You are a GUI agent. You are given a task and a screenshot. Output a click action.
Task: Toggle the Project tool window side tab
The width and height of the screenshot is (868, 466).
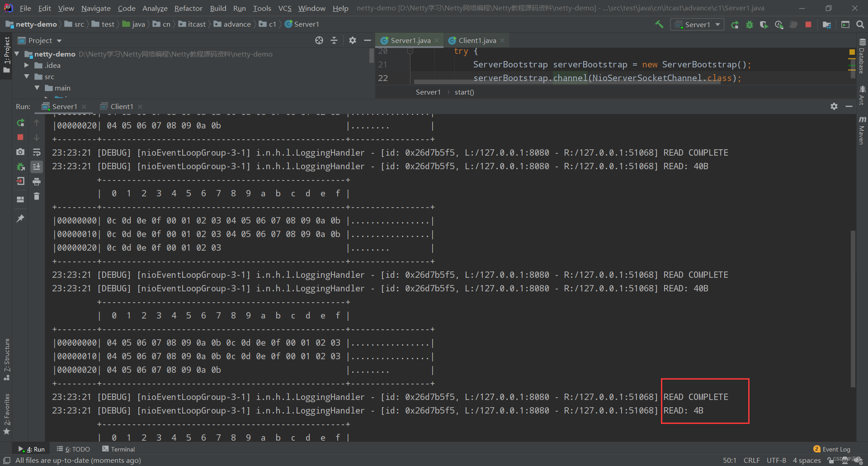tap(6, 55)
